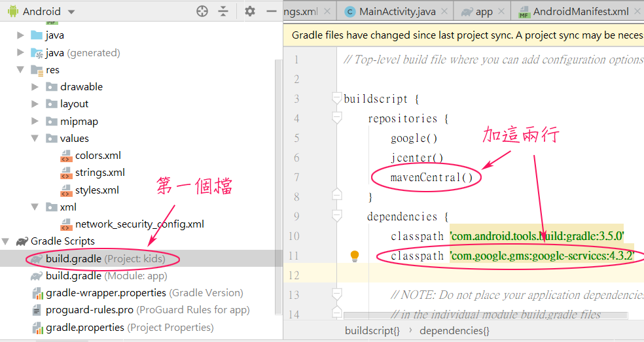Open project panel settings gear
This screenshot has height=342, width=644.
point(250,11)
